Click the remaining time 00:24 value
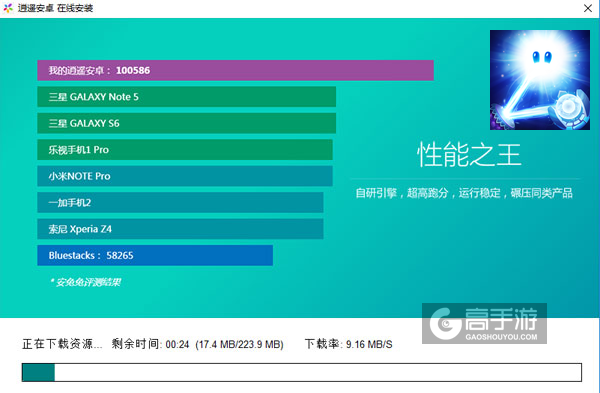Viewport: 600px width, 393px height. [x=178, y=345]
